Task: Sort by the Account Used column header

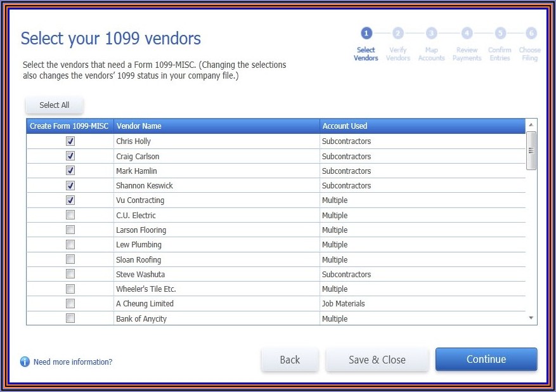Action: [x=344, y=126]
